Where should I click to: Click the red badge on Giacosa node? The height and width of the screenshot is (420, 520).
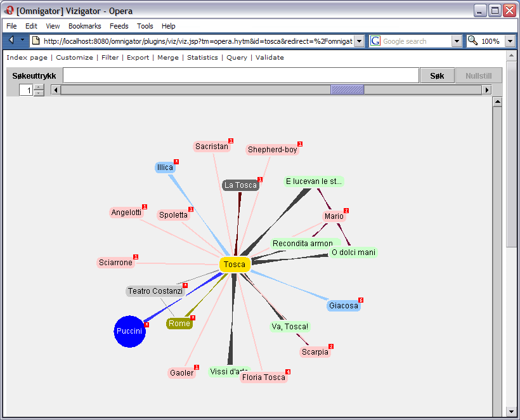pos(361,300)
